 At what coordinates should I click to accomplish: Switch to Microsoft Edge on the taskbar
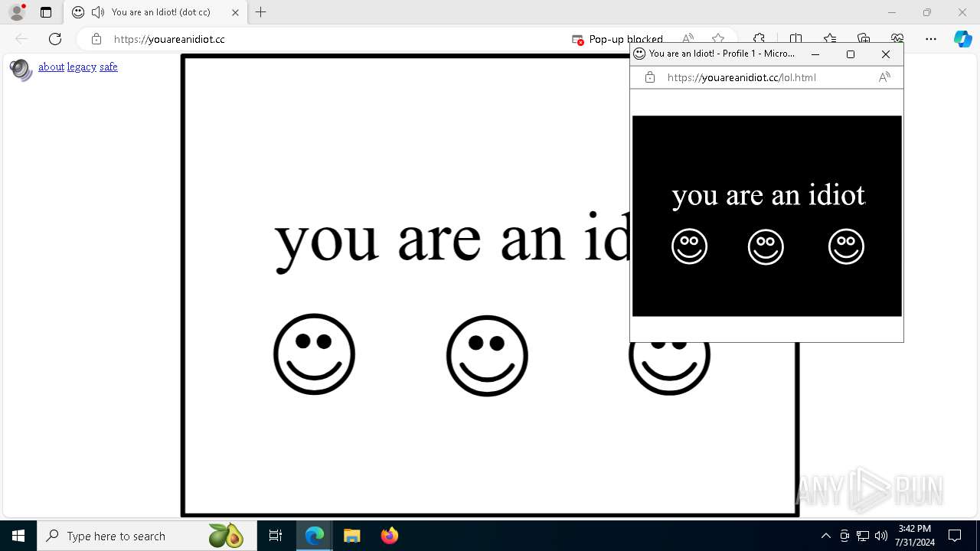tap(315, 536)
